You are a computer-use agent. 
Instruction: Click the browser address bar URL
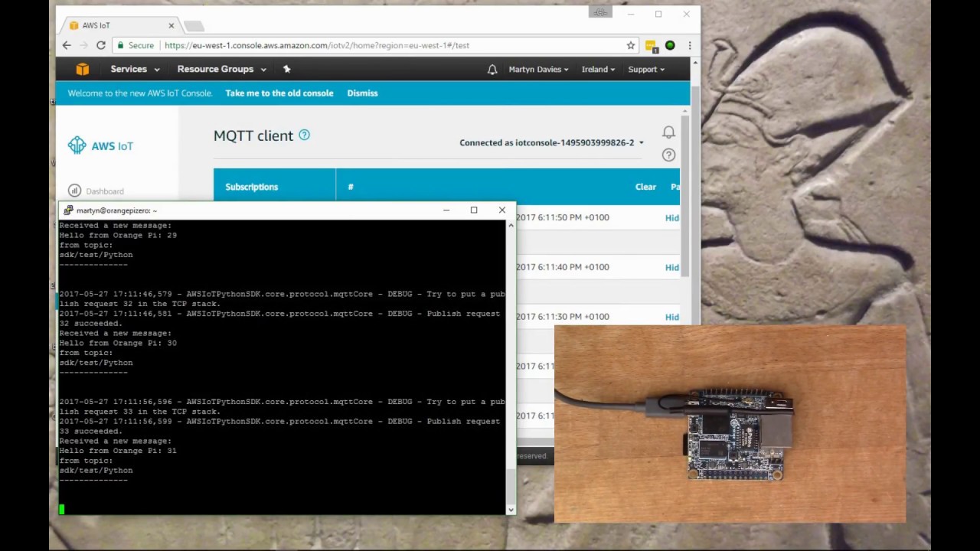[317, 45]
